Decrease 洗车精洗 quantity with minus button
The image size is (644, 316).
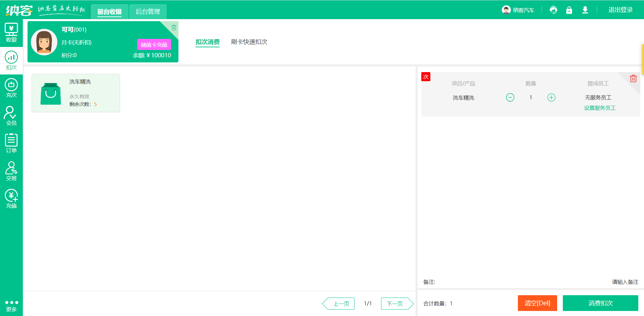(510, 98)
